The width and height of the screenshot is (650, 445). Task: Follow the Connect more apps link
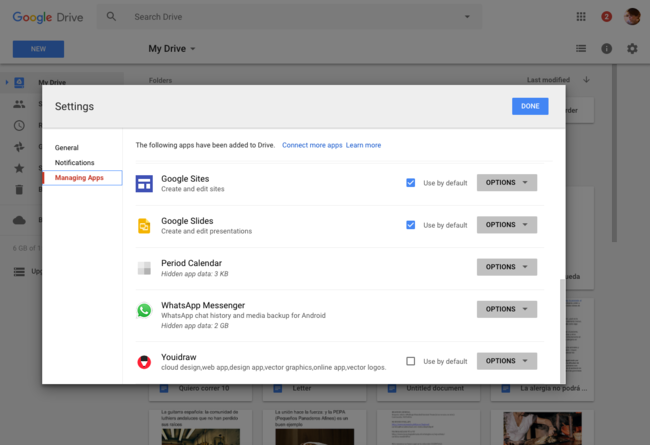pos(312,145)
